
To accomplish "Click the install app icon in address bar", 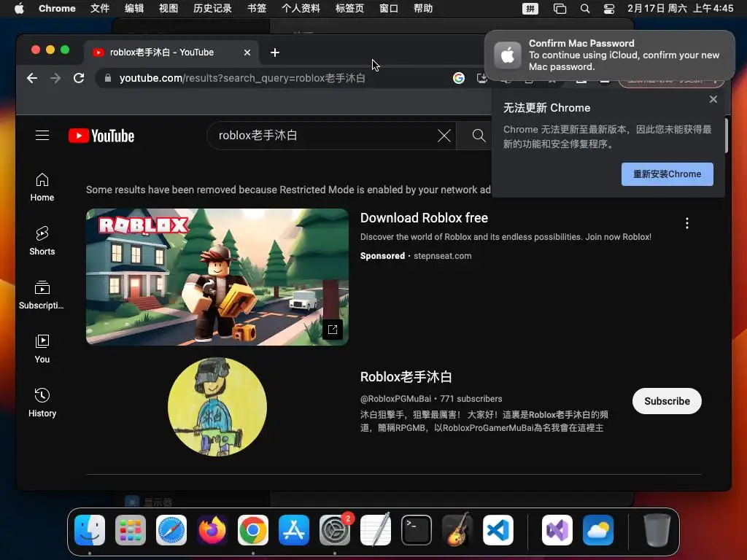I will click(481, 78).
